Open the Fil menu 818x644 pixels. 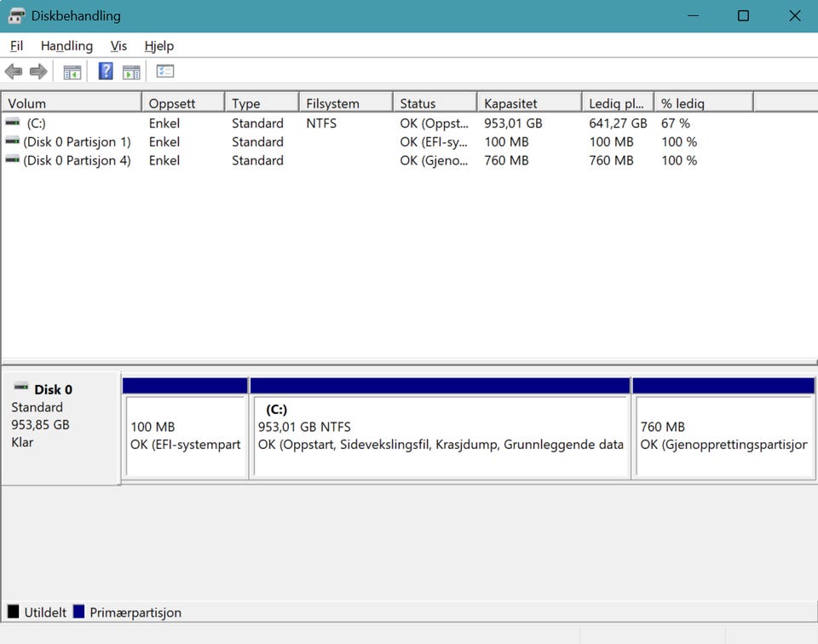tap(17, 46)
